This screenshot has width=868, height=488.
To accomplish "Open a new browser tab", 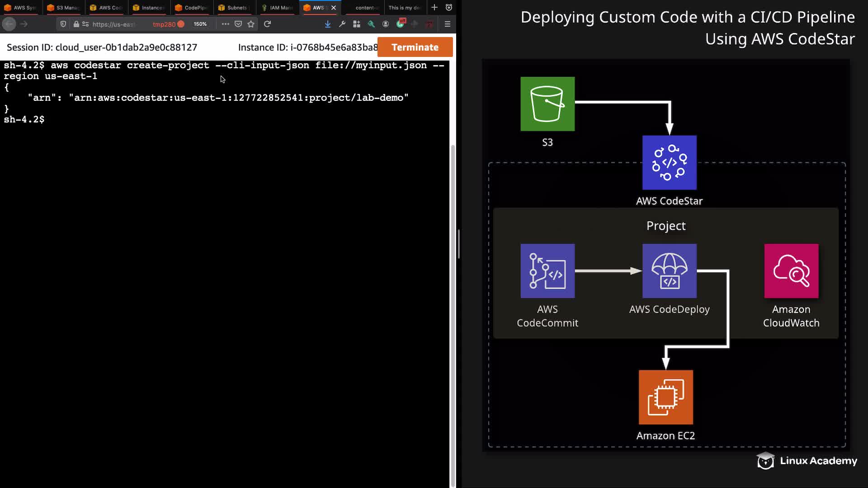I will [x=434, y=7].
